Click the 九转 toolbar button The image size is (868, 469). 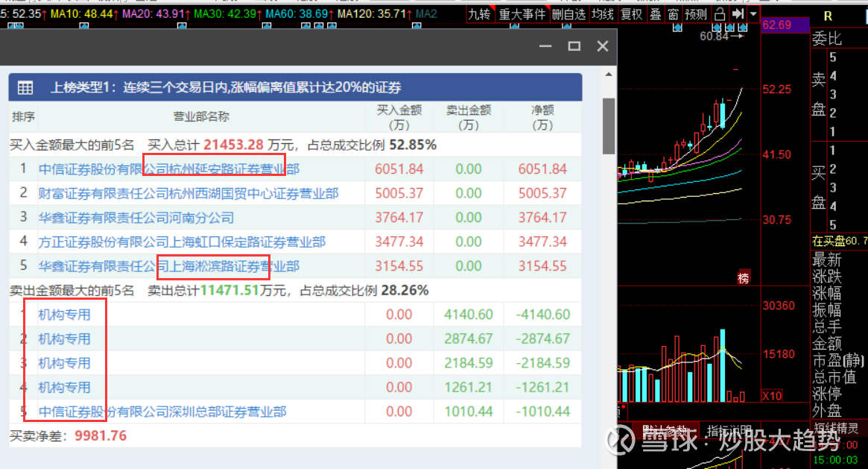(479, 14)
